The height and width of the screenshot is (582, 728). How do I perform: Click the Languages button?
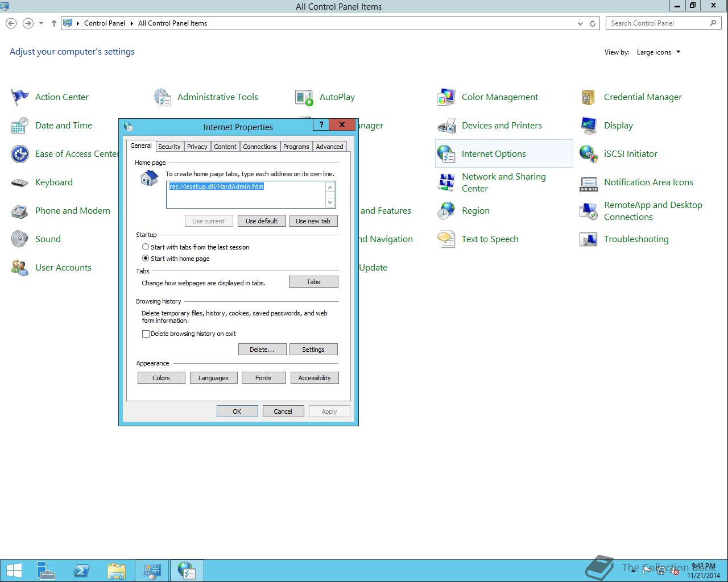click(x=213, y=378)
